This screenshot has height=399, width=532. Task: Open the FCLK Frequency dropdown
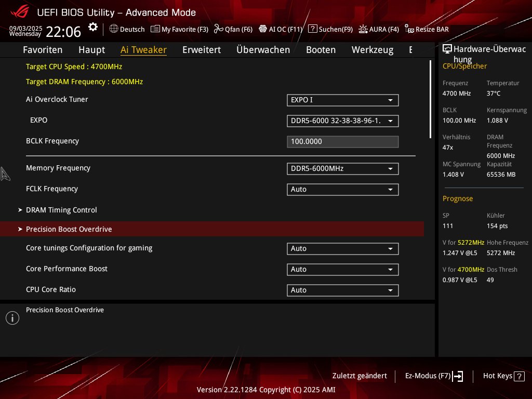(x=343, y=189)
